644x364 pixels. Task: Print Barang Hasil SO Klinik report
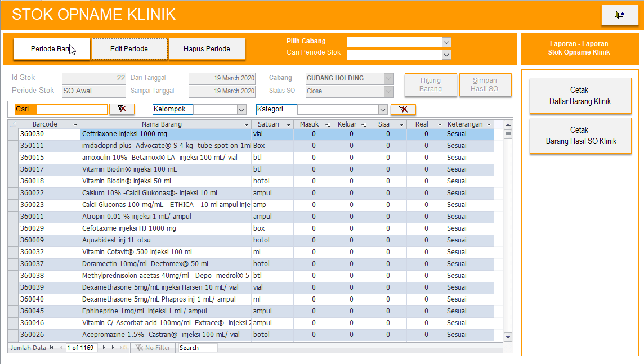pos(580,136)
